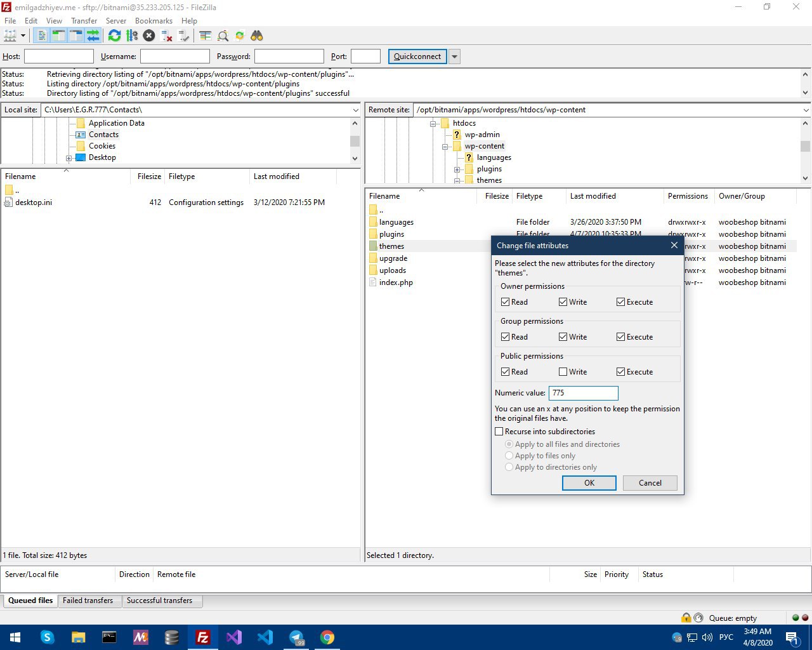
Task: Toggle message log display icon
Action: [x=42, y=36]
